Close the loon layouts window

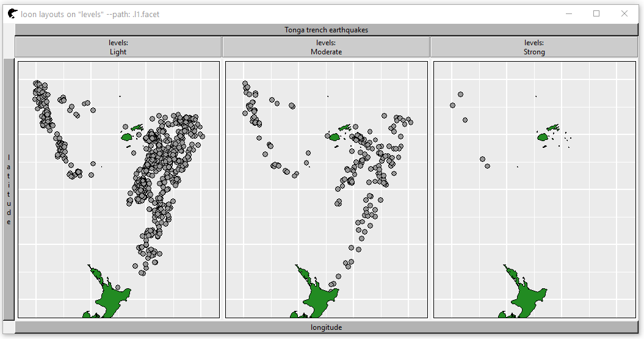click(624, 14)
